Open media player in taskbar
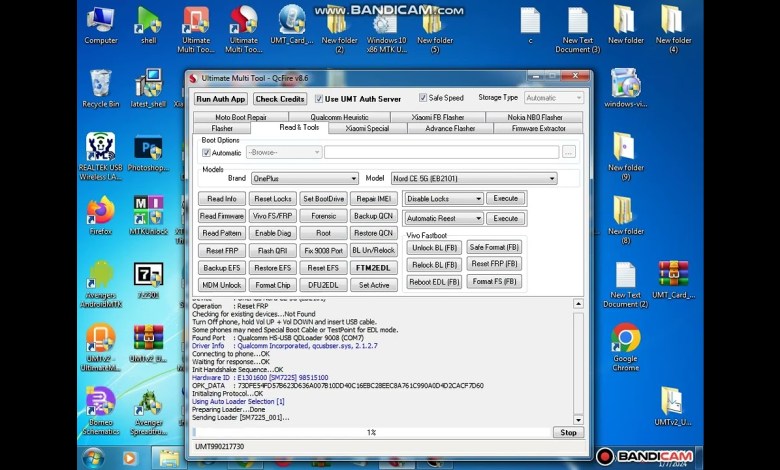The height and width of the screenshot is (470, 780). click(129, 458)
